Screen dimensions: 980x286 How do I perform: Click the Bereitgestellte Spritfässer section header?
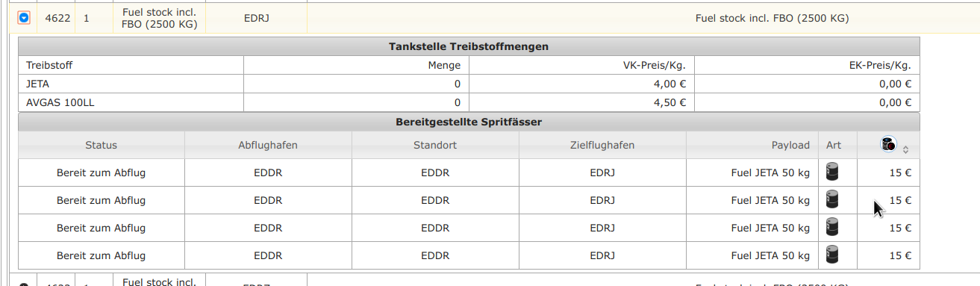(x=469, y=122)
